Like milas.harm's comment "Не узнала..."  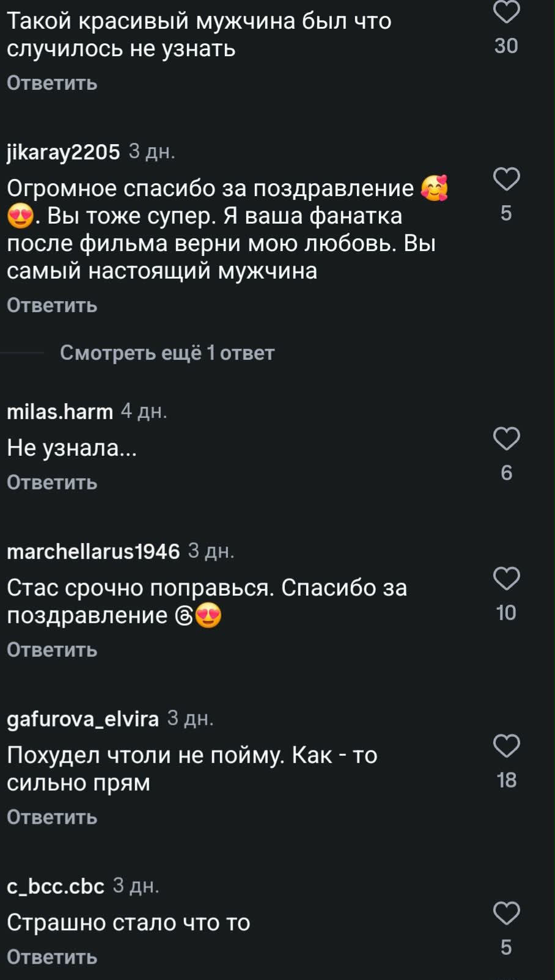[506, 439]
